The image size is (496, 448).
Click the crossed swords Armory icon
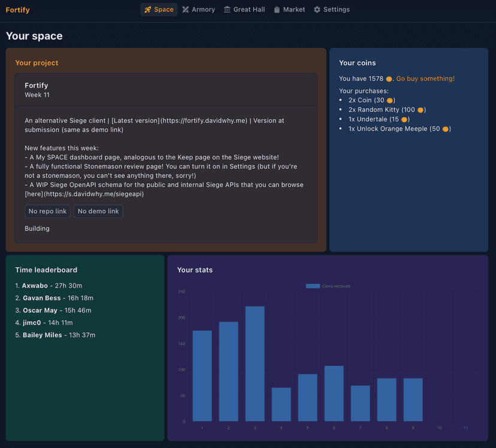coord(186,10)
